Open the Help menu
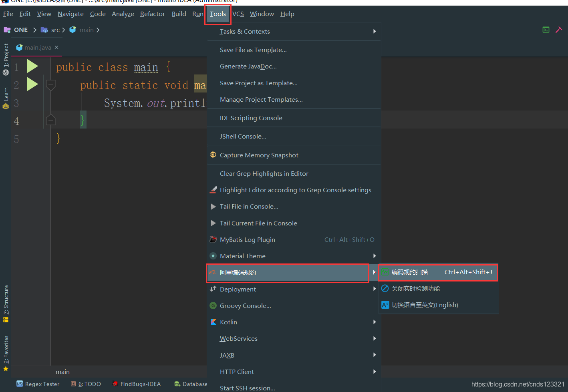 [x=287, y=14]
